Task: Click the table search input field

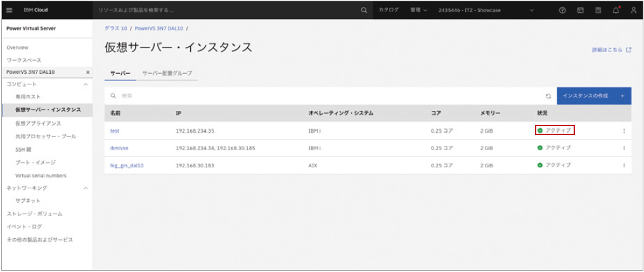Action: tap(317, 96)
